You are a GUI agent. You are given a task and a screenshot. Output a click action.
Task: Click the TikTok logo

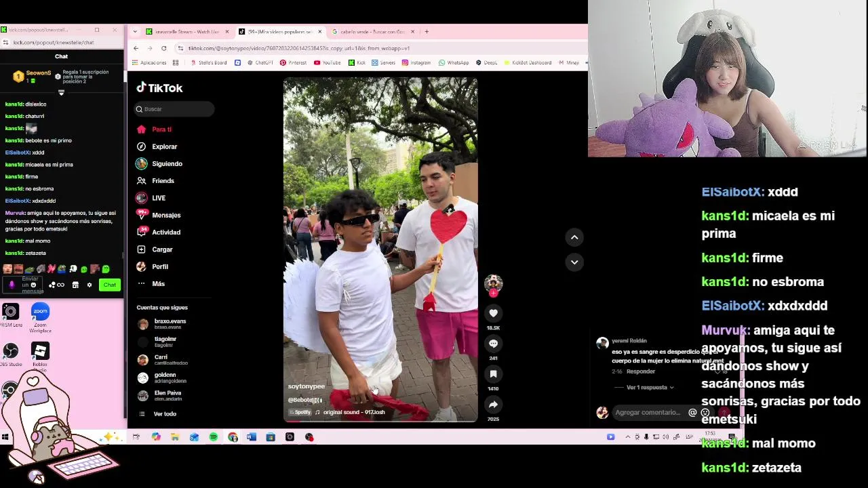159,88
